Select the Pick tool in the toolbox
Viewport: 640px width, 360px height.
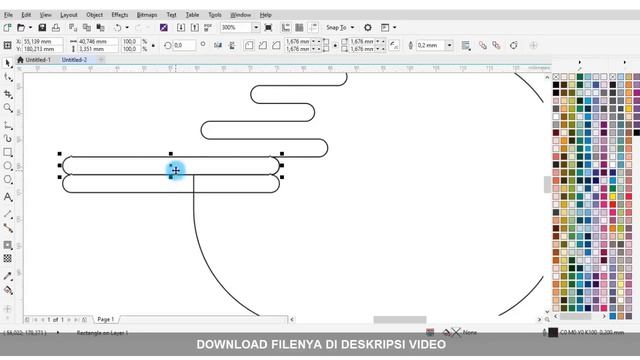tap(7, 63)
